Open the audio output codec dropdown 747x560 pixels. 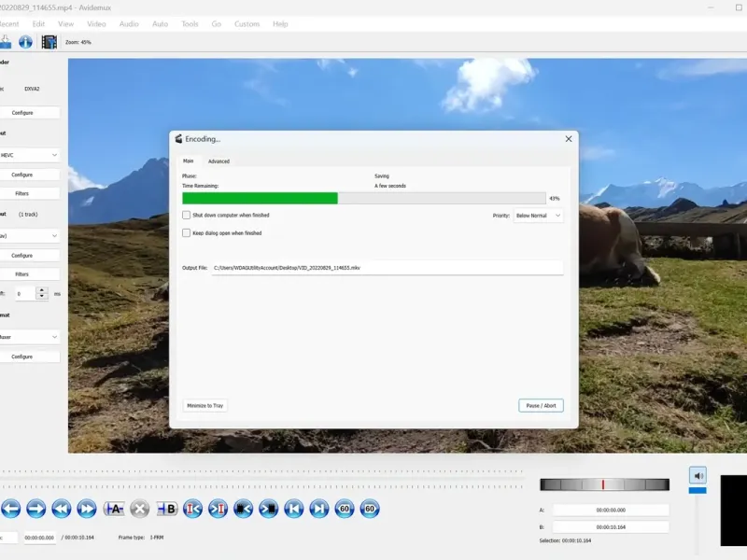(x=30, y=236)
